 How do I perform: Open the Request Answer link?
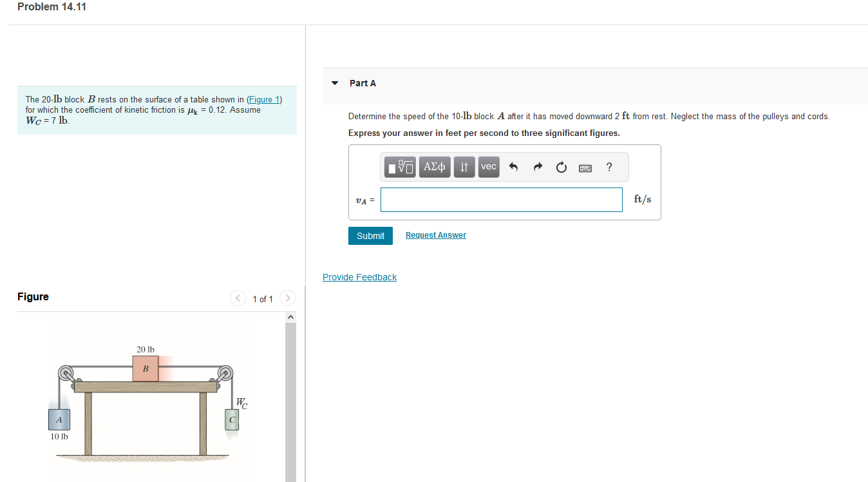(x=435, y=235)
